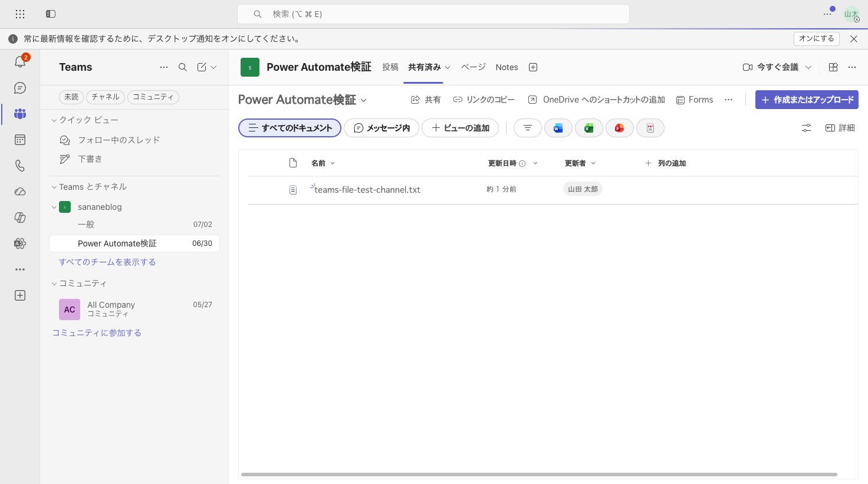Open the Calls phone icon in the left rail

tap(20, 166)
